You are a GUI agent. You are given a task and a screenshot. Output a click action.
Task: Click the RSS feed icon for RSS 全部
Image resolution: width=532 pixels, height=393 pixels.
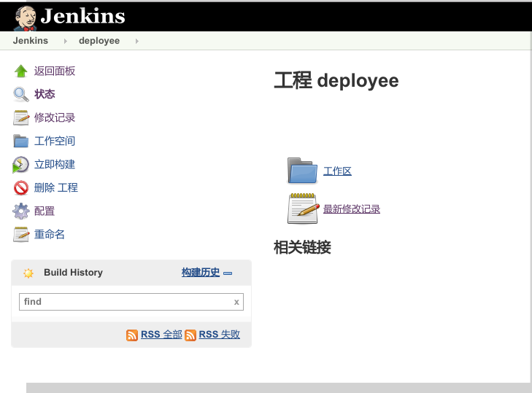[x=132, y=335]
